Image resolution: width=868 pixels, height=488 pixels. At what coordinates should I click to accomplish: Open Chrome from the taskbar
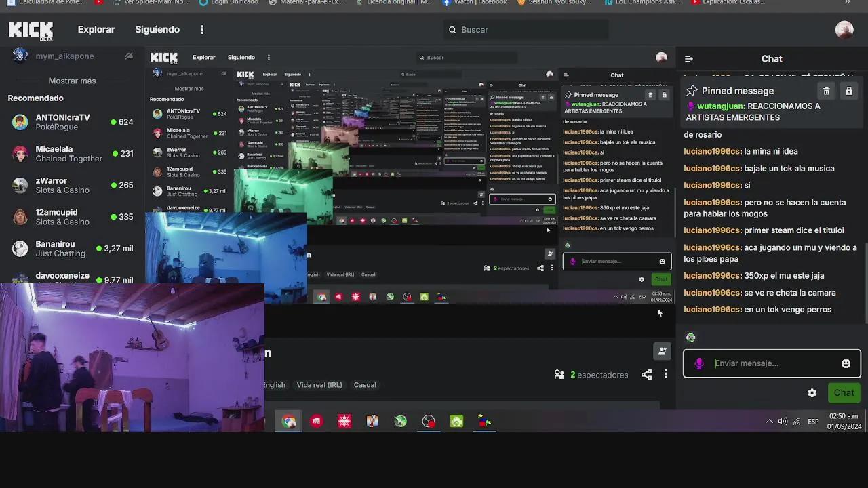[x=290, y=422]
